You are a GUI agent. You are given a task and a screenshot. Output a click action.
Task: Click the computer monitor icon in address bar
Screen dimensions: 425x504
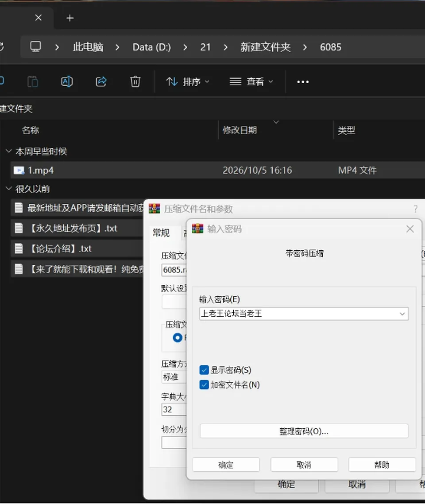tap(36, 47)
